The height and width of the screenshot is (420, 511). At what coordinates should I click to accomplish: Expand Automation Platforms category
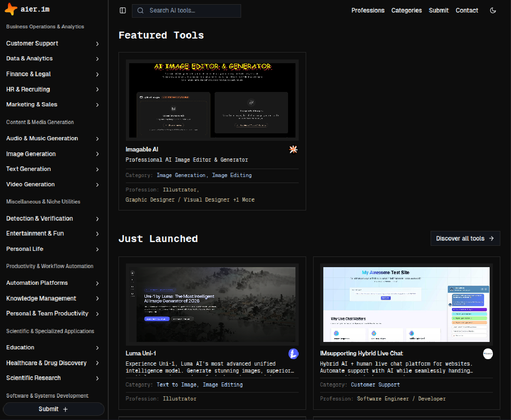(x=52, y=283)
